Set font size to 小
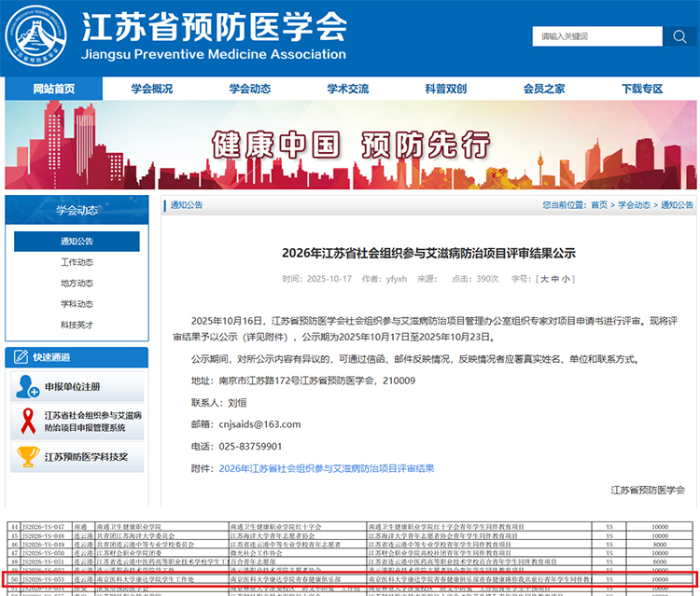The width and height of the screenshot is (700, 596). (x=567, y=279)
